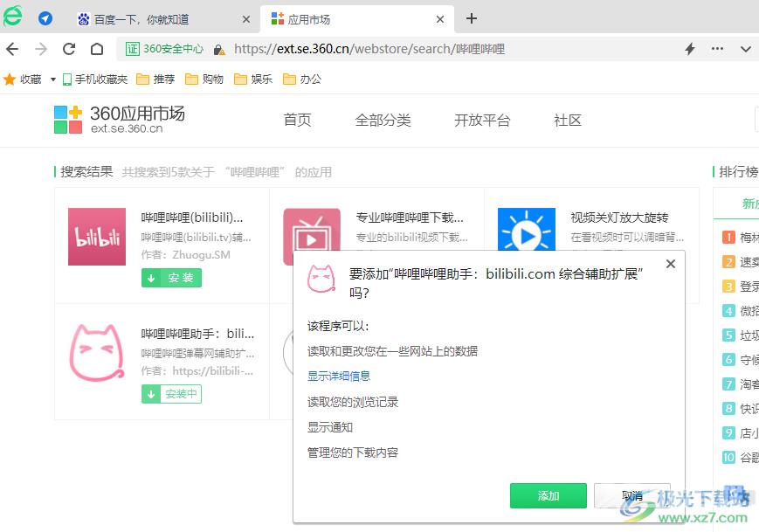
Task: Click 管理您的下载内容 permission text
Action: pyautogui.click(x=353, y=453)
